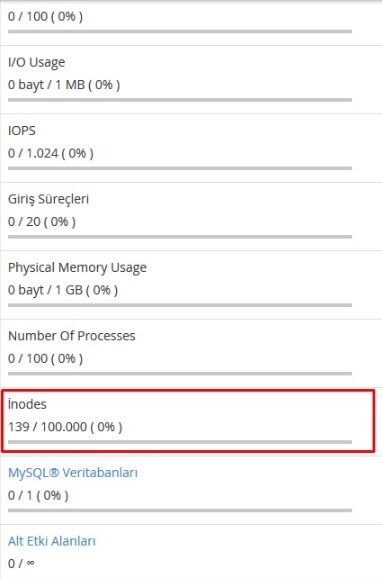The image size is (382, 579).
Task: Click the 0 / ∞ subdomains value
Action: (21, 563)
